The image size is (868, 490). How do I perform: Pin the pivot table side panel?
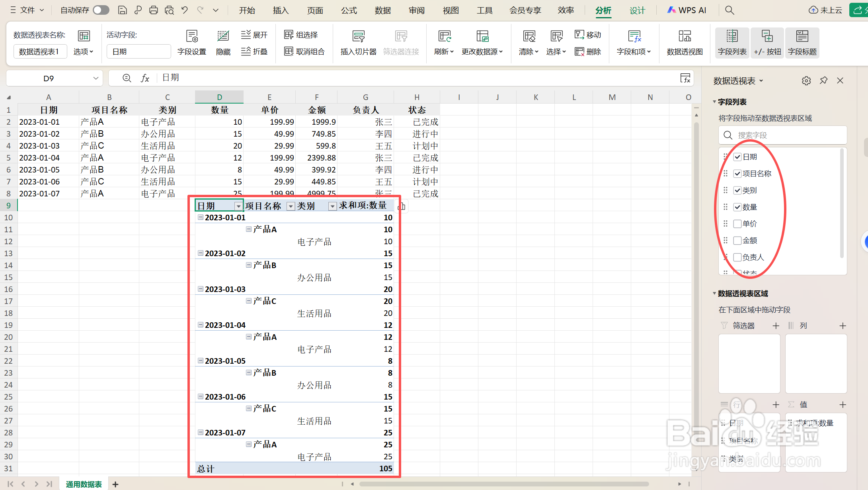[823, 81]
